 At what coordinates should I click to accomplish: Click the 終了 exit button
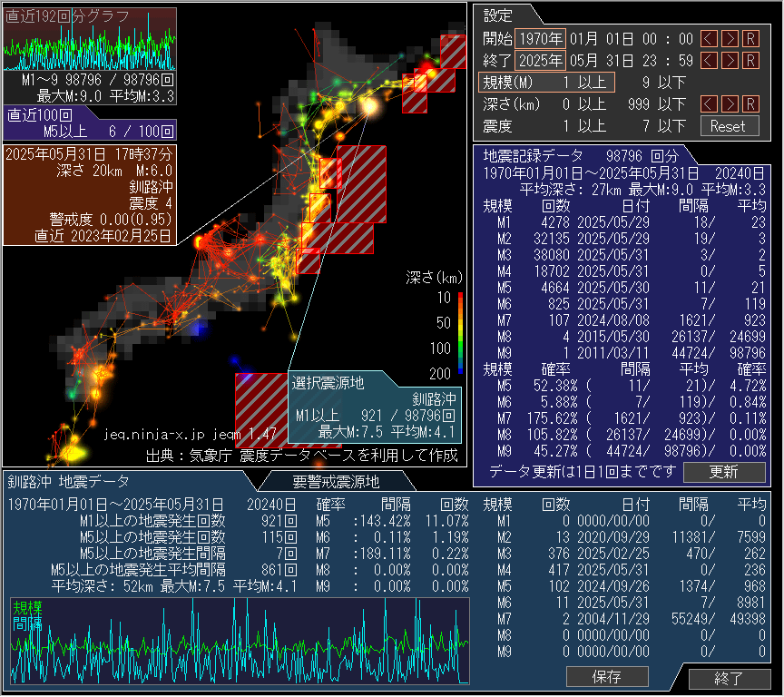[x=730, y=679]
